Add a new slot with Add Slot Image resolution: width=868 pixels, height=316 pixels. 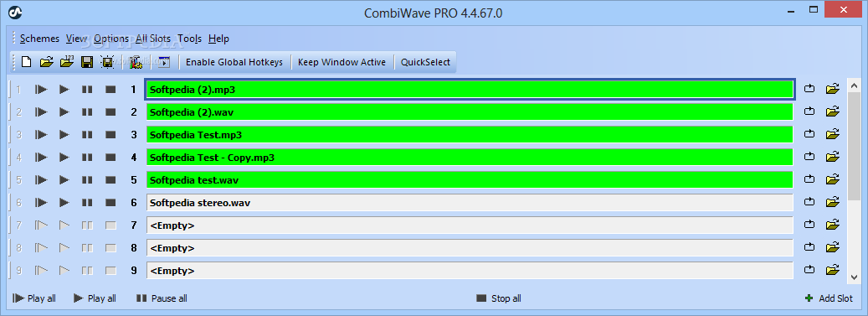829,298
